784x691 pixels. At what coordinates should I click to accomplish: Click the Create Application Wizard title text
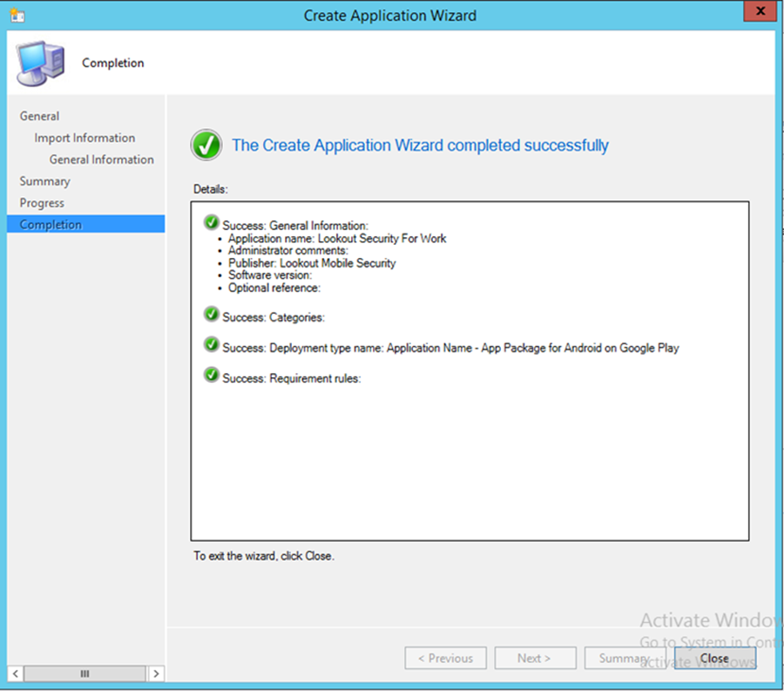pos(390,16)
